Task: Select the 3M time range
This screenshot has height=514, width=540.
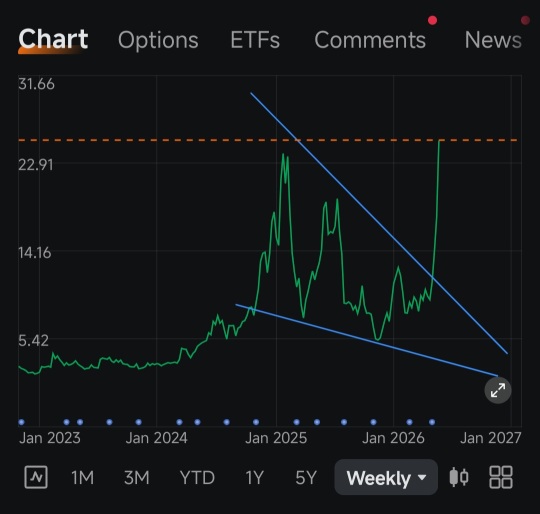Action: [137, 478]
